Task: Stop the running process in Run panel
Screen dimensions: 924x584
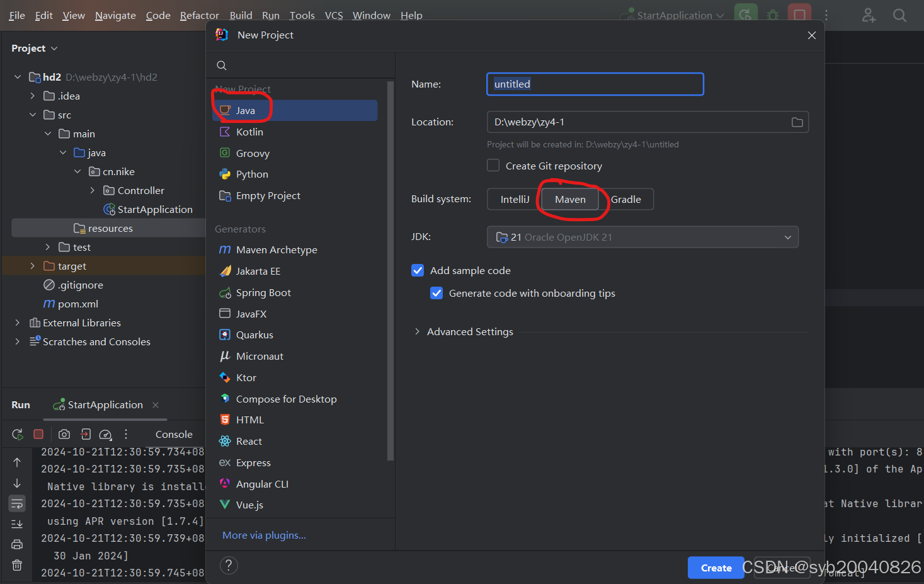Action: (x=38, y=434)
